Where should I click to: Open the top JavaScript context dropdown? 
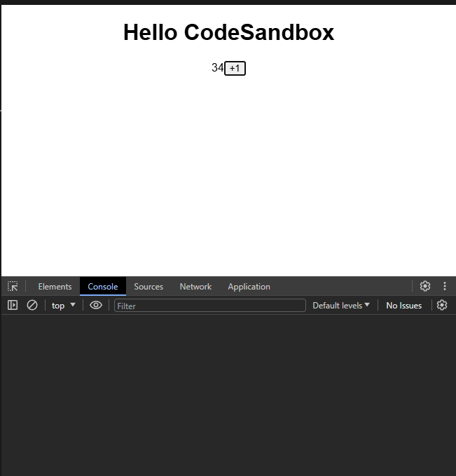point(63,306)
